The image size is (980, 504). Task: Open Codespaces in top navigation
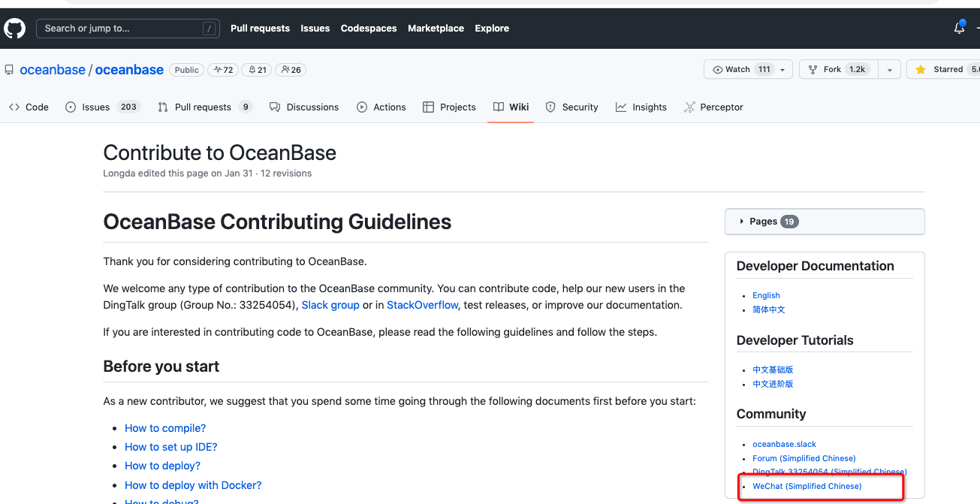369,29
